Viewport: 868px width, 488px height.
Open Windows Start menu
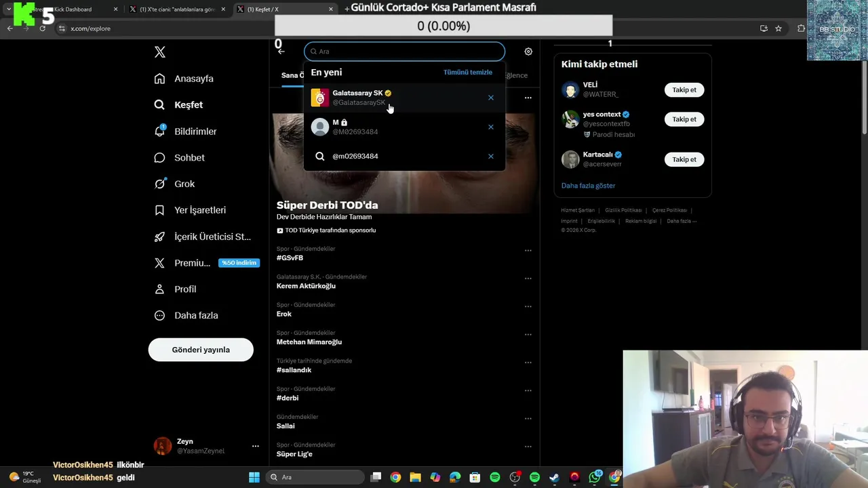click(x=254, y=477)
